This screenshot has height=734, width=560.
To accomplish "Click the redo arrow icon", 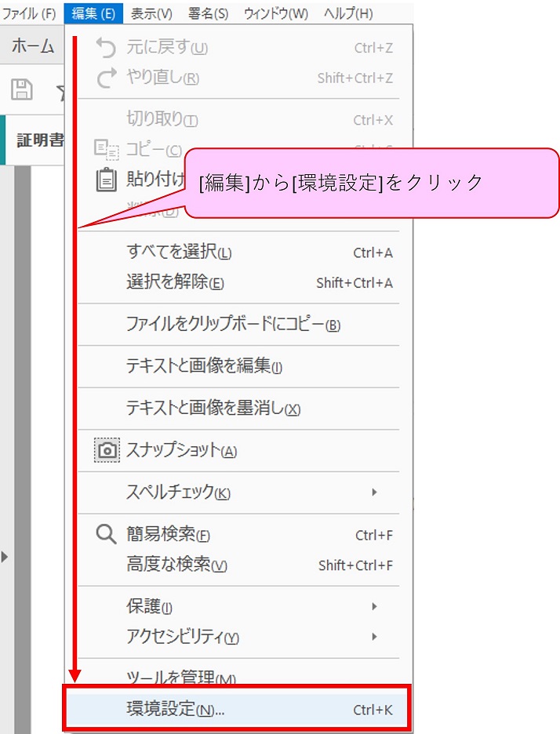I will click(105, 78).
